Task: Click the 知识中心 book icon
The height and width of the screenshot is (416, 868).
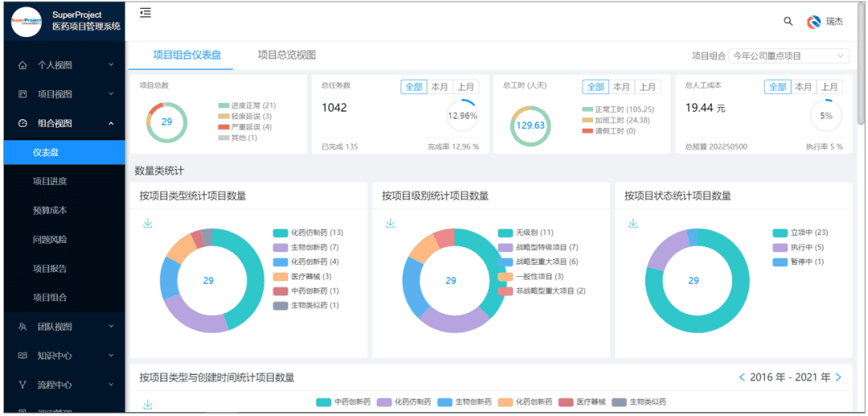Action: point(23,356)
